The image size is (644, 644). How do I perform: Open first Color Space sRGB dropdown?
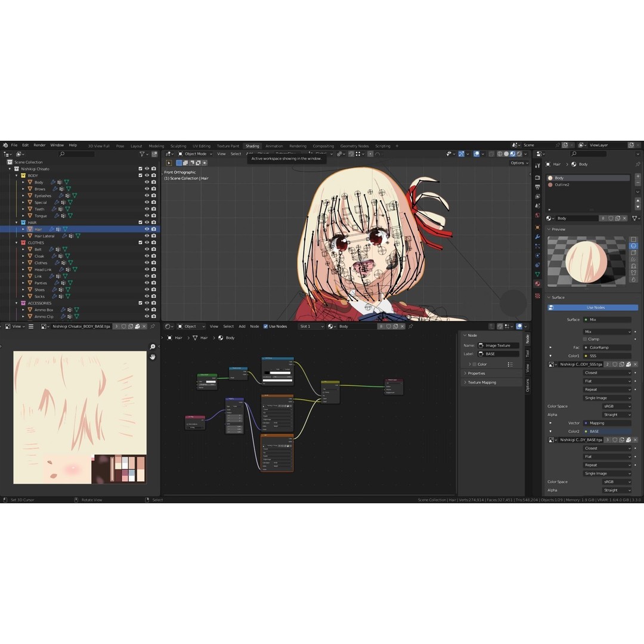[x=617, y=406]
